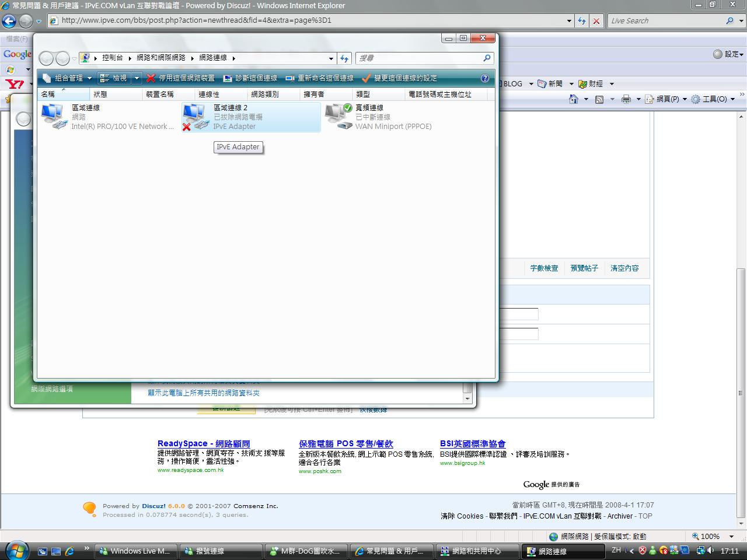Image resolution: width=747 pixels, height=560 pixels.
Task: Sort by the 網路類別 column header
Action: point(274,94)
